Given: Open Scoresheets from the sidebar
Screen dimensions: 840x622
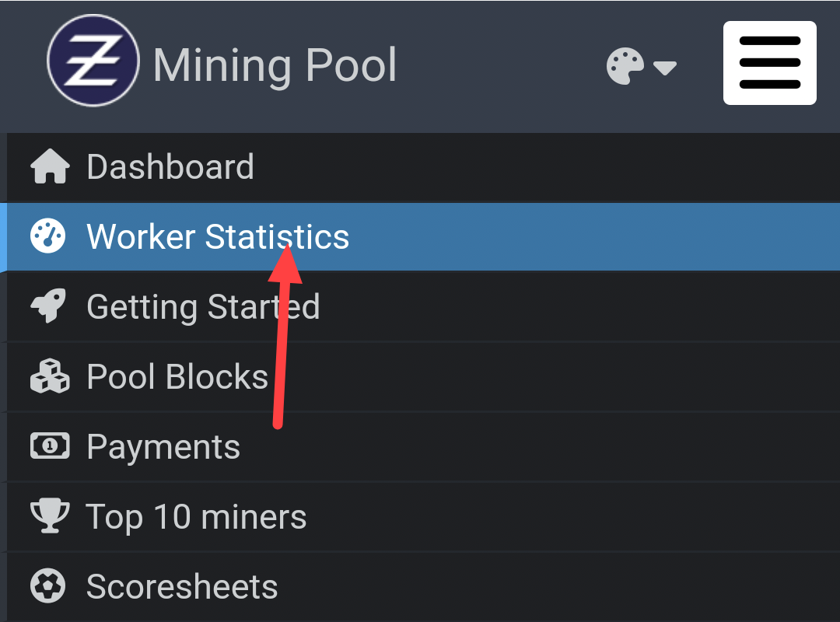Looking at the screenshot, I should pyautogui.click(x=182, y=586).
